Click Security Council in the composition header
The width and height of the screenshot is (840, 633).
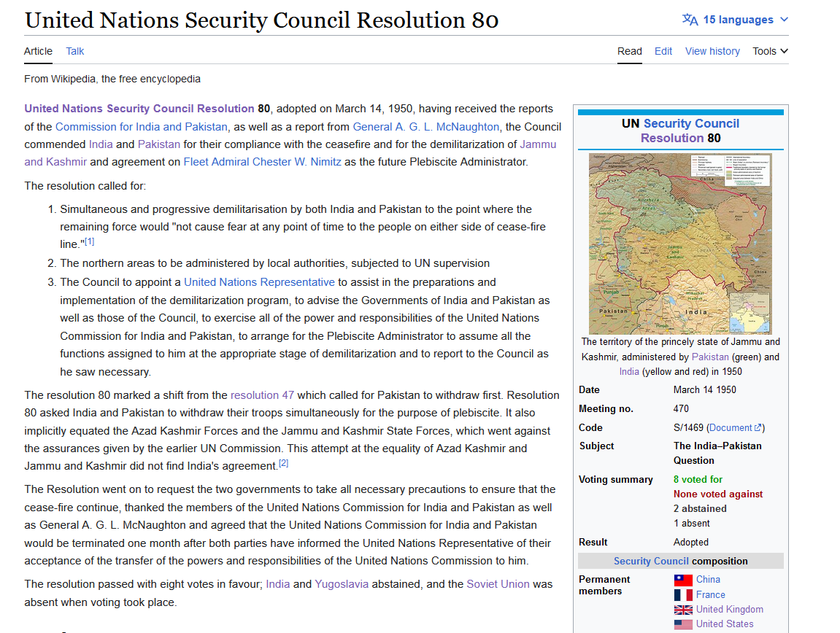(x=651, y=562)
